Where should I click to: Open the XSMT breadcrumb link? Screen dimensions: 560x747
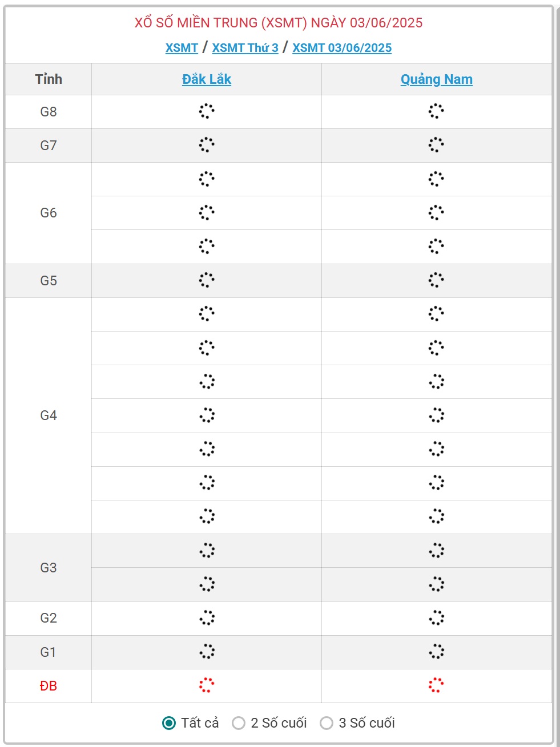pos(182,48)
